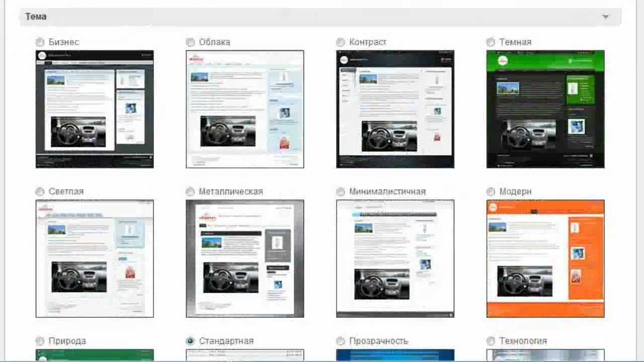Select the Минималистичная theme radio button
The height and width of the screenshot is (362, 644).
(x=341, y=192)
